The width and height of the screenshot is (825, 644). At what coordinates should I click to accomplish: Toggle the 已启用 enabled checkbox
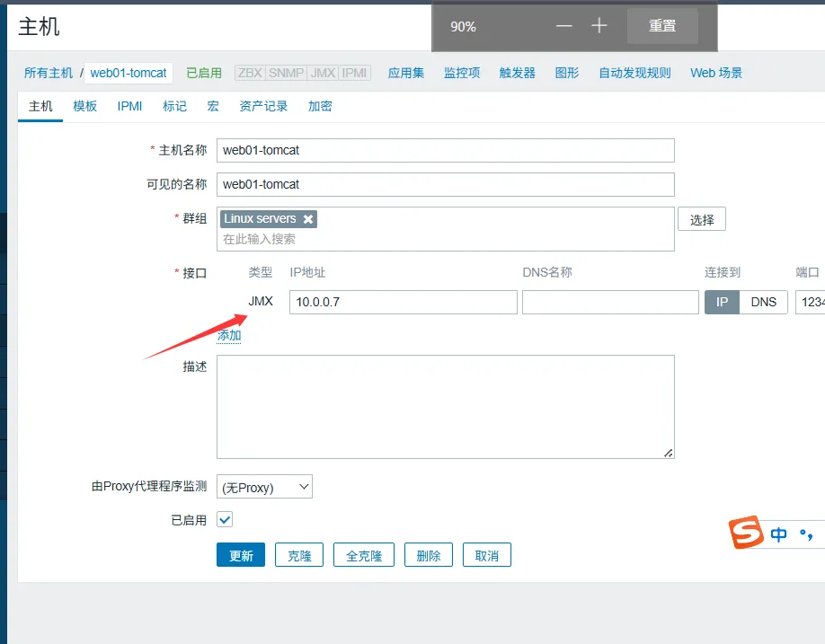tap(225, 520)
